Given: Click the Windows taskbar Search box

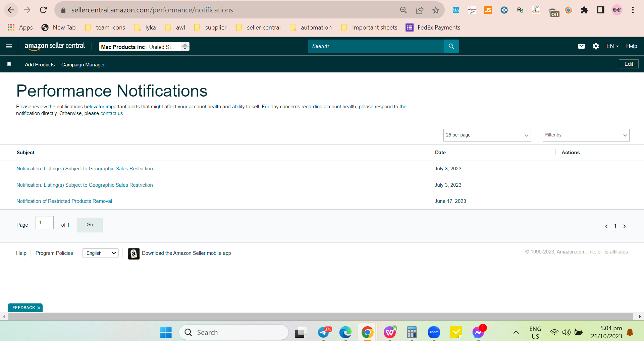Looking at the screenshot, I should tap(234, 333).
